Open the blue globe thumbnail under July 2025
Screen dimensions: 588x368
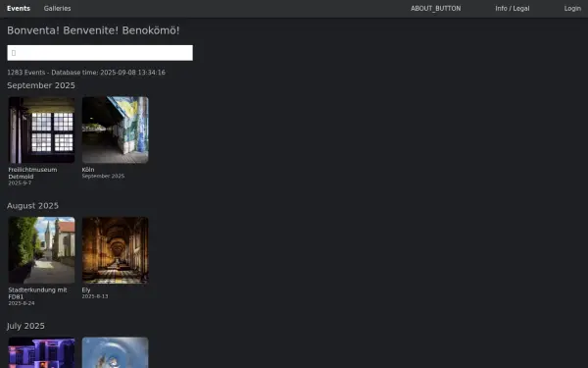click(x=115, y=352)
